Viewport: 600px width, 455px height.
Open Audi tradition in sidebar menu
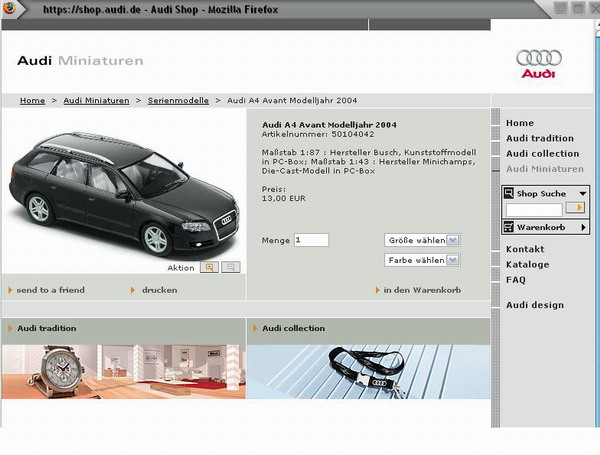(x=540, y=138)
